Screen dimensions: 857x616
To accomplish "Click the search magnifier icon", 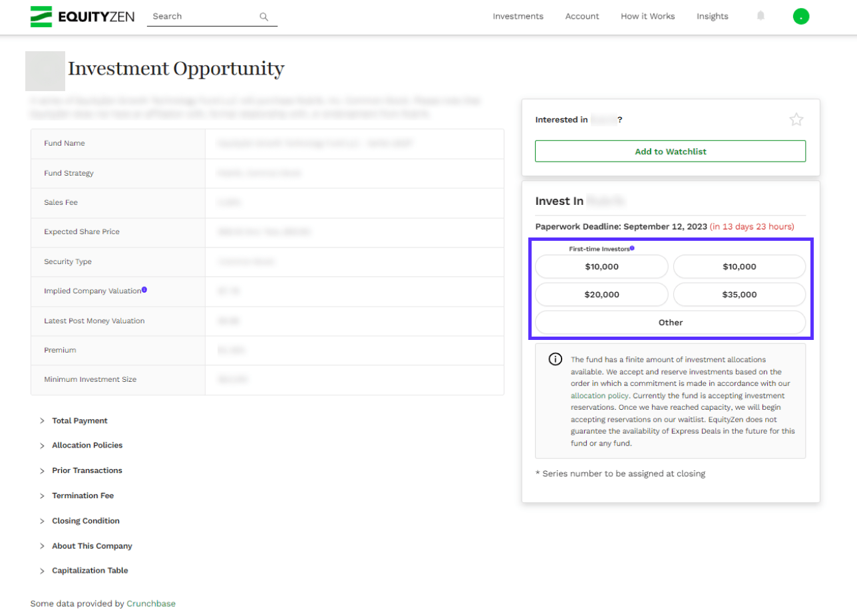I will (264, 17).
